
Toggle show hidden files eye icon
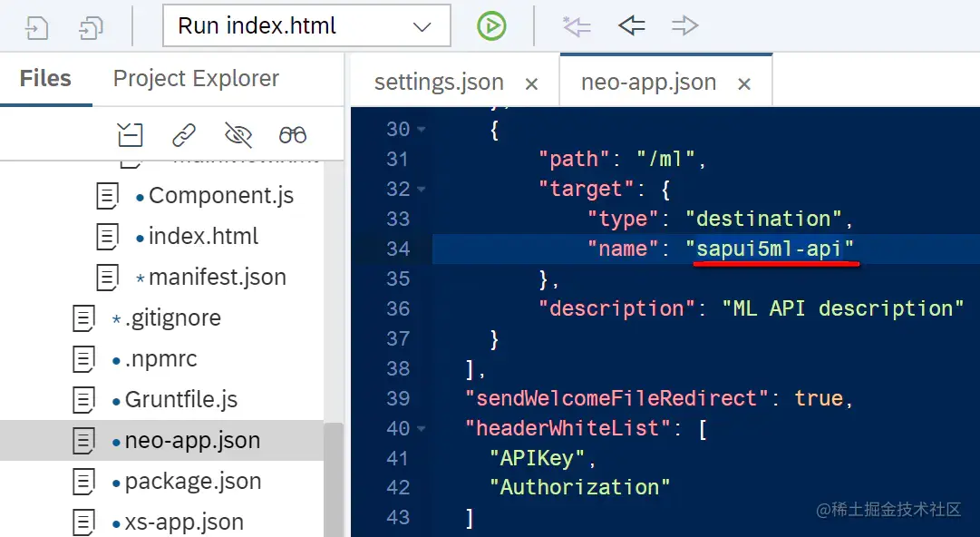[x=238, y=134]
